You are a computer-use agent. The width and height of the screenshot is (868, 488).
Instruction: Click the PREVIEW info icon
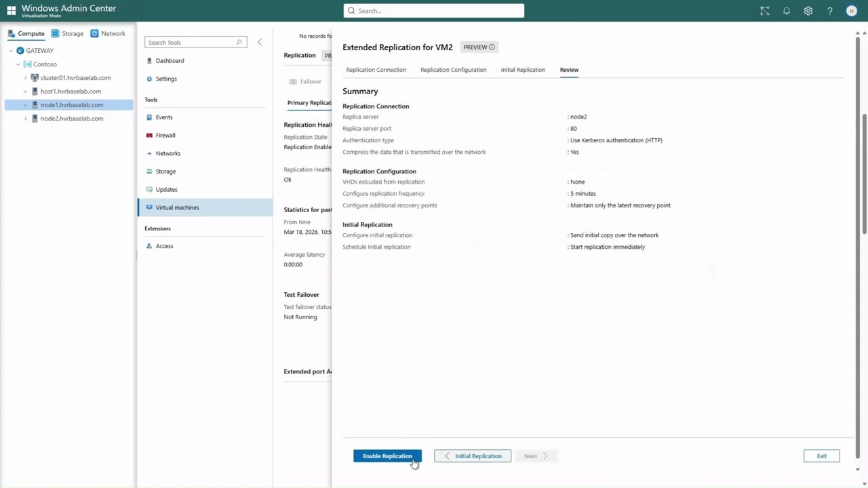point(492,47)
